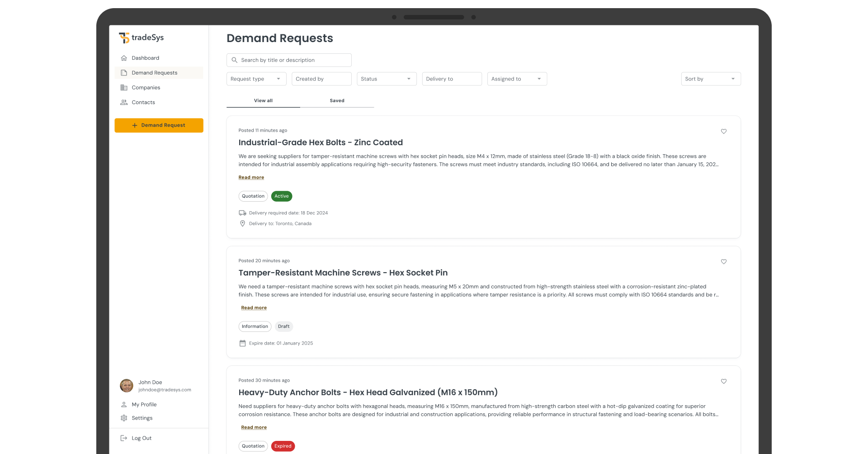Click the Created by filter field
The image size is (868, 454).
click(321, 79)
